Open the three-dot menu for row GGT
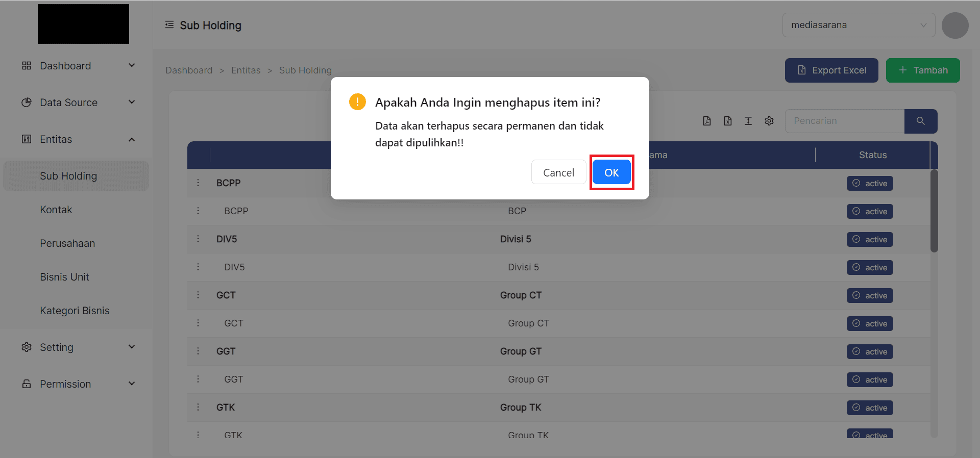The height and width of the screenshot is (458, 980). tap(198, 351)
